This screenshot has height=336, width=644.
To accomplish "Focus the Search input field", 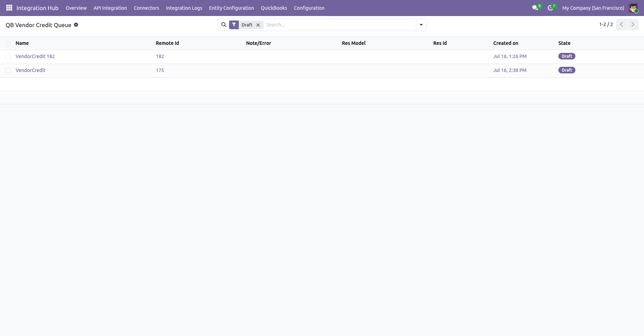I will [x=340, y=25].
